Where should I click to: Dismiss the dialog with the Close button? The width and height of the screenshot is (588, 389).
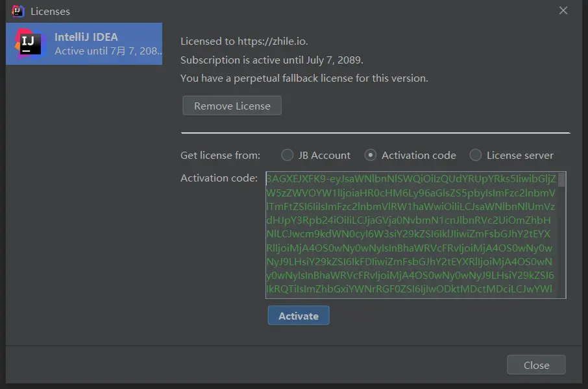(x=536, y=365)
